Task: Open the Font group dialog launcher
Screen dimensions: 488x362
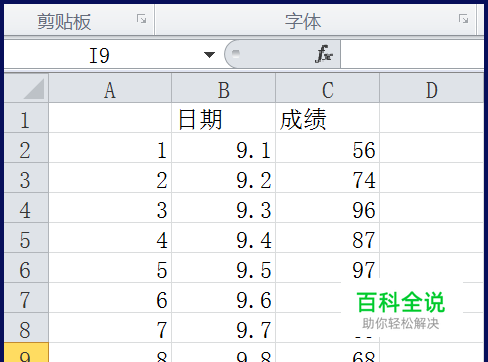Action: point(463,19)
